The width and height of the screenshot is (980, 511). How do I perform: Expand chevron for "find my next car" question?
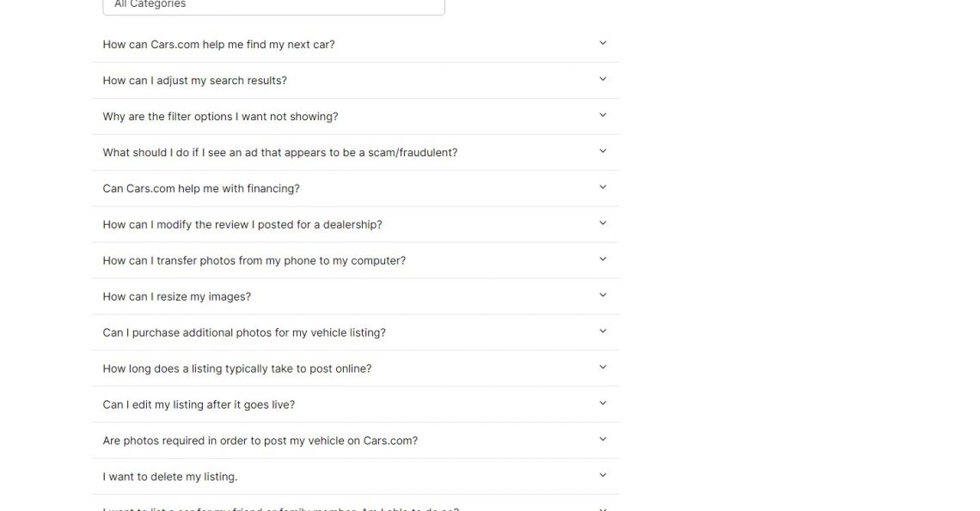click(603, 43)
